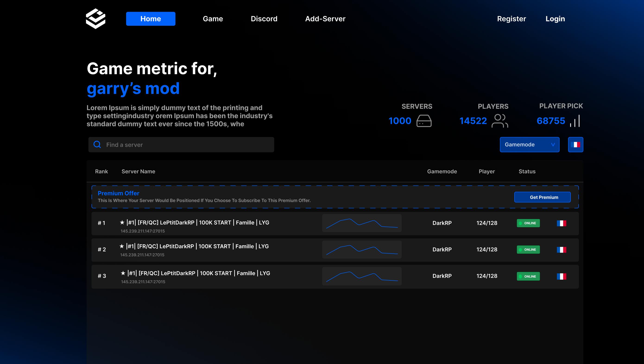644x364 pixels.
Task: Click the ONLINE status badge in row #2
Action: pos(528,250)
